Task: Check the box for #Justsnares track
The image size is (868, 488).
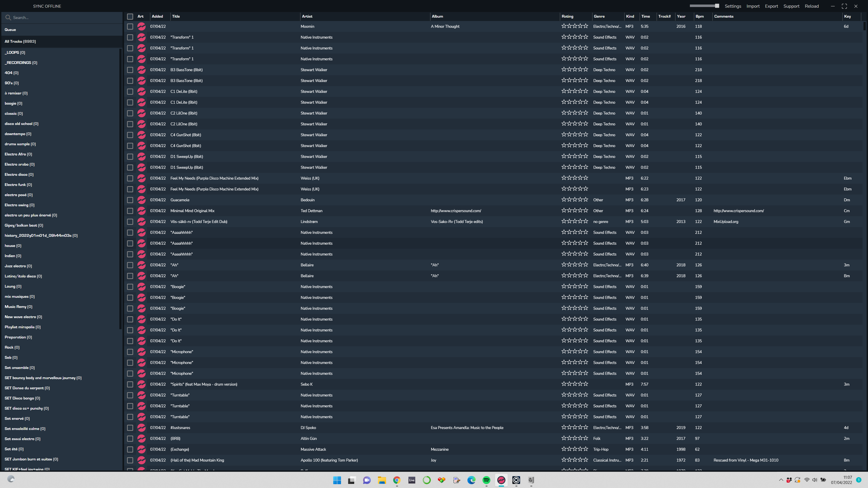Action: [130, 427]
